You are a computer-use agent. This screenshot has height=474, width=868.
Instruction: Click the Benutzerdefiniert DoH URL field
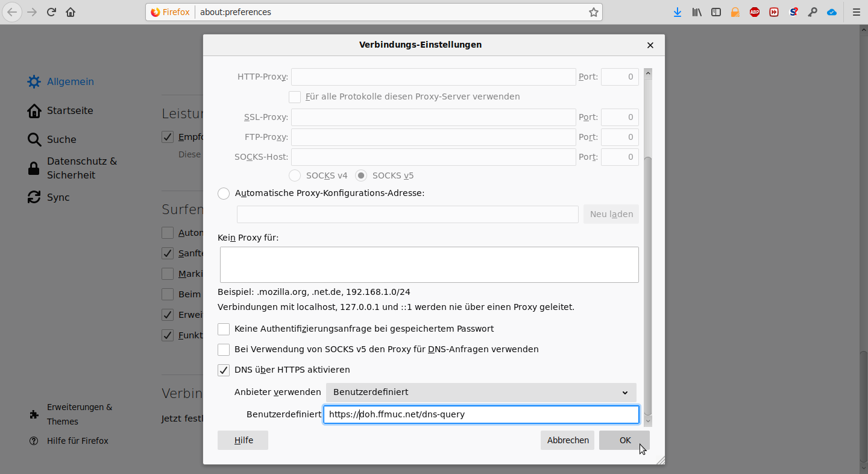click(481, 415)
